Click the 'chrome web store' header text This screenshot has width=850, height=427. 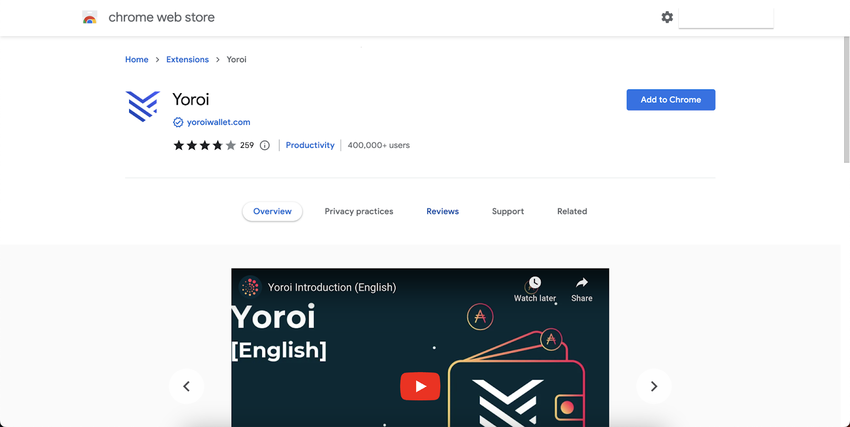162,17
